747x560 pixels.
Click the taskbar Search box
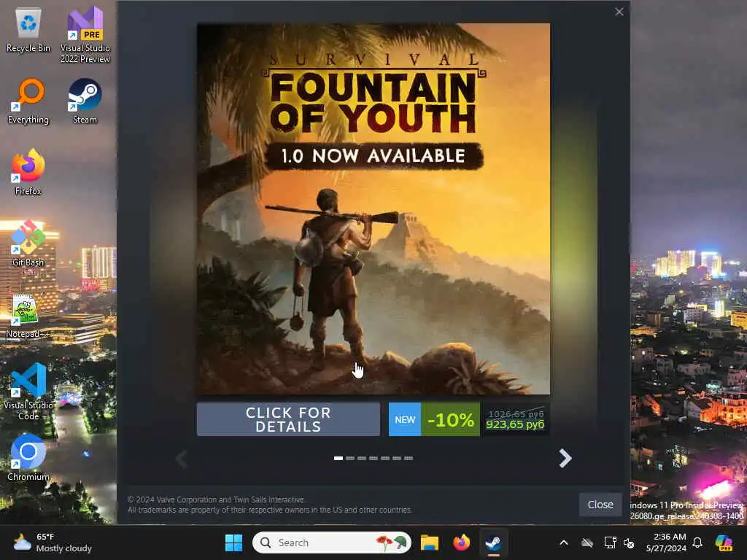tap(332, 542)
